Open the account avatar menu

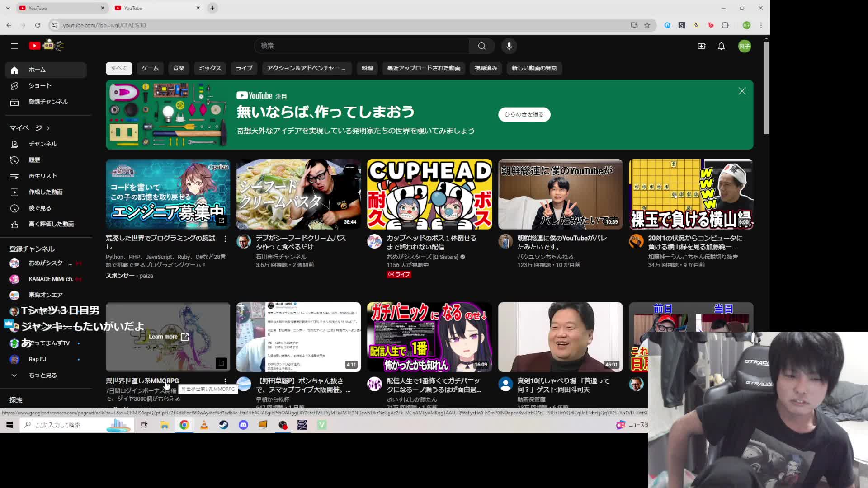click(745, 46)
